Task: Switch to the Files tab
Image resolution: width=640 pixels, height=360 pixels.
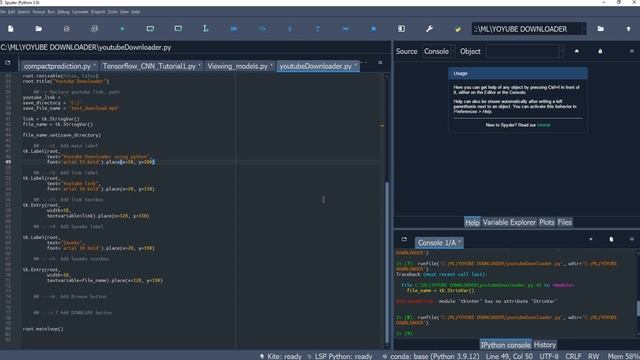Action: point(564,222)
